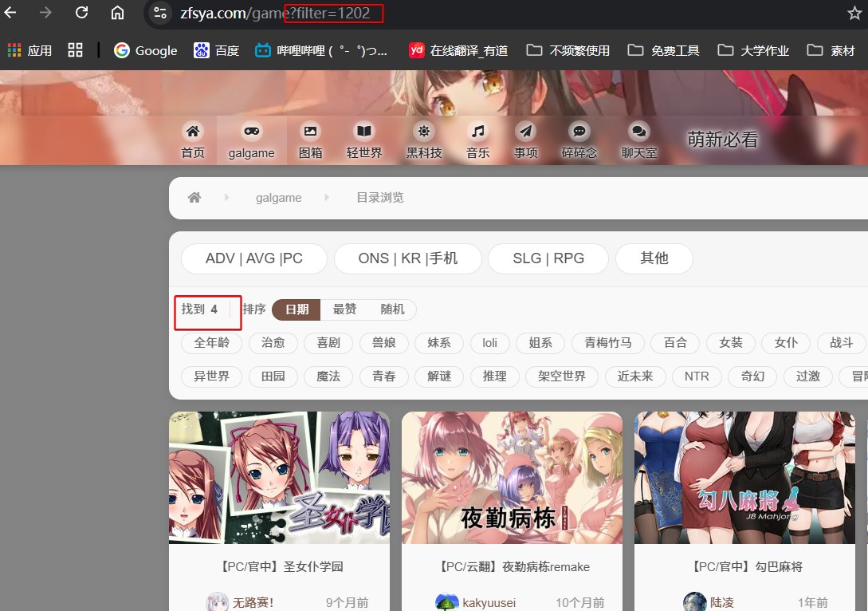Filter by the 田园 tag
Viewport: 868px width, 611px height.
[x=273, y=376]
